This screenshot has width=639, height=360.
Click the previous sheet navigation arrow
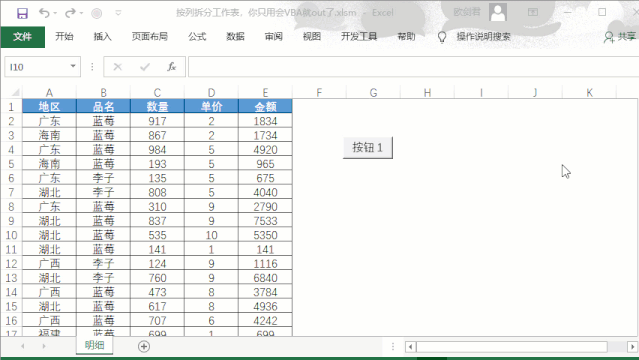coord(22,346)
